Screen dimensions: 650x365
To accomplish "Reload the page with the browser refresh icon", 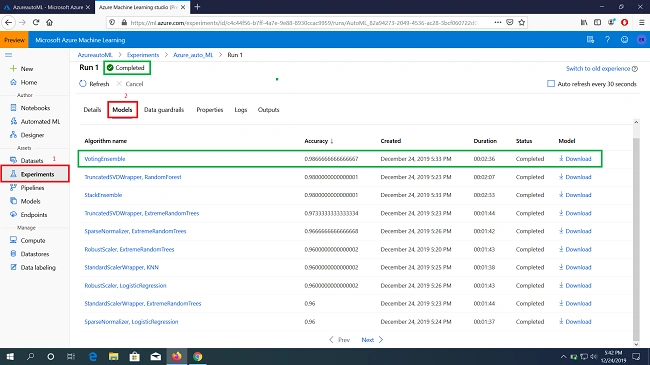I will (36, 22).
